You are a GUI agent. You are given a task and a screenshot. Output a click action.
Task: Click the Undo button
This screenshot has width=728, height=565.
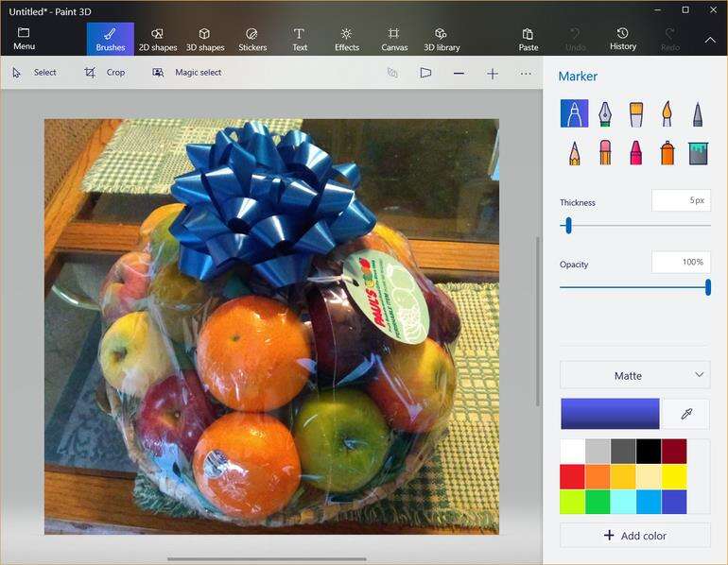(576, 39)
